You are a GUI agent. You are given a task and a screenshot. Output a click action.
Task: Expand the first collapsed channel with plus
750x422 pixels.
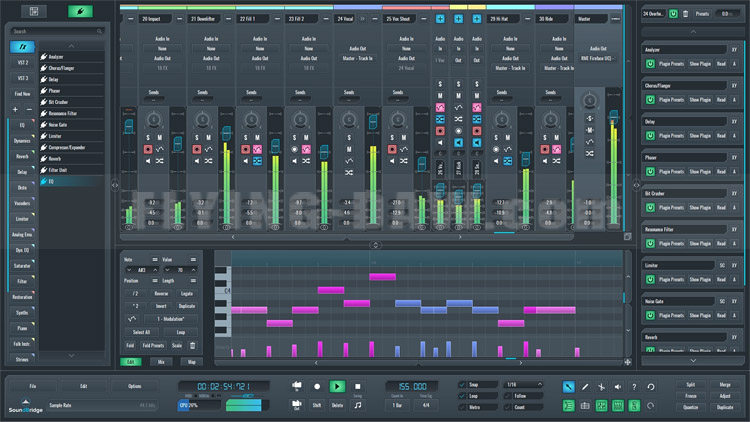point(440,19)
